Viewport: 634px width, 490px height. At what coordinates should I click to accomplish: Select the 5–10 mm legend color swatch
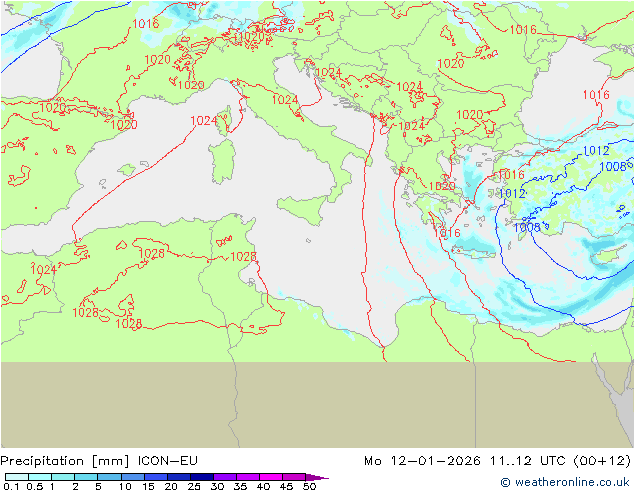pos(110,477)
